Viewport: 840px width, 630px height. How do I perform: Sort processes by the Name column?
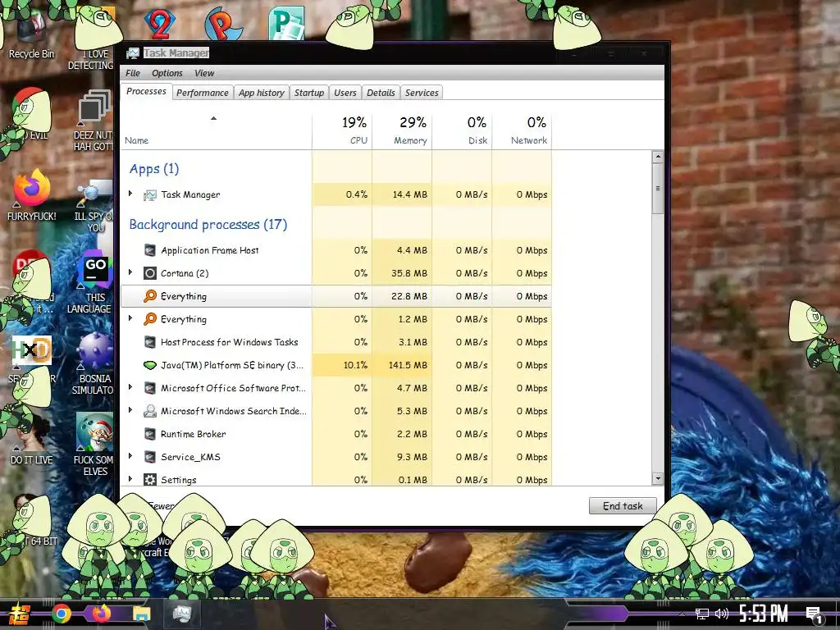(216, 130)
